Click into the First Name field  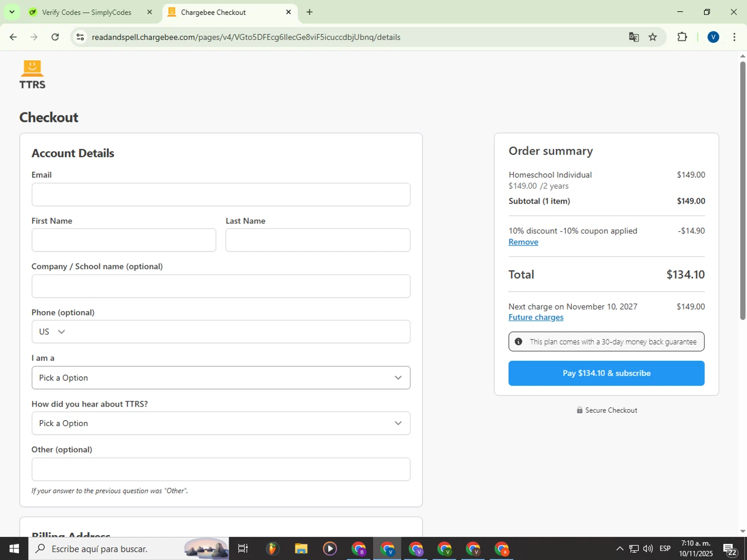pos(124,240)
